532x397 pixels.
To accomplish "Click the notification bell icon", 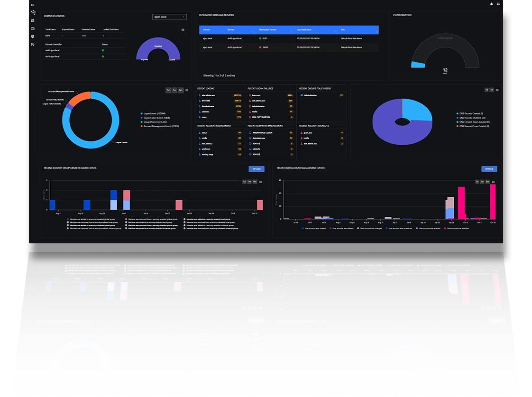I will coord(491,4).
